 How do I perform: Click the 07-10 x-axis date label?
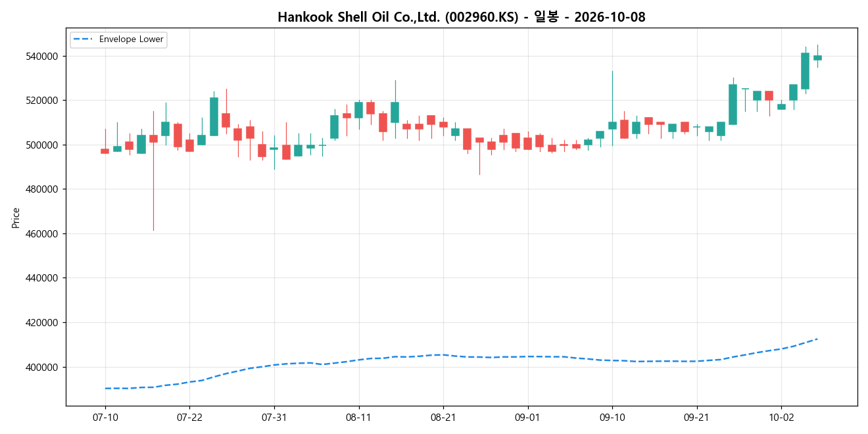tap(105, 417)
